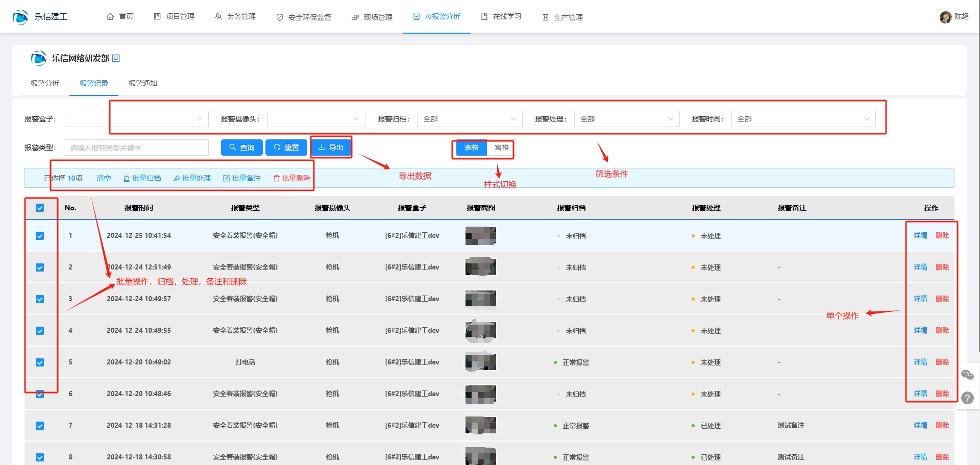Switch to the 报警分析 tab

45,83
